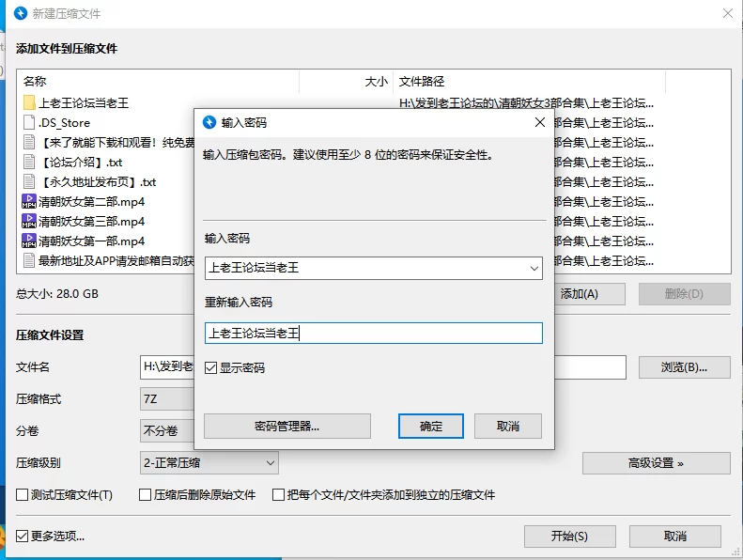Enable 压缩后删除原始文件 checkbox
This screenshot has width=743, height=560.
(145, 495)
